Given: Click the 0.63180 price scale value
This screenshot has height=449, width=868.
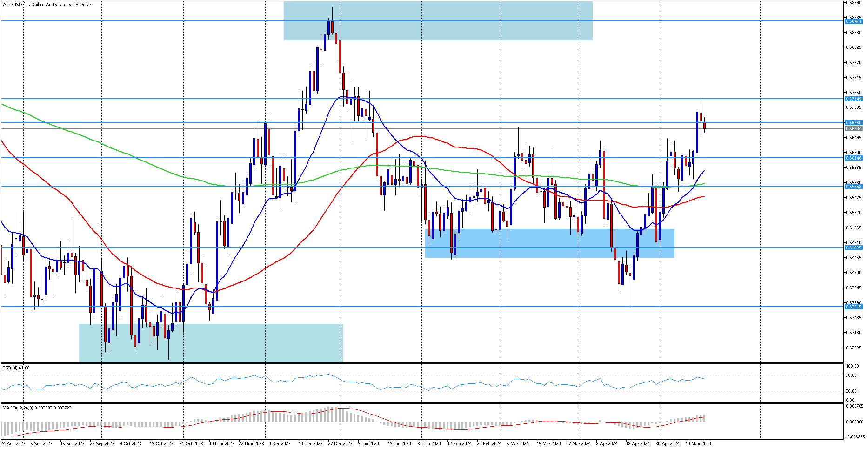Looking at the screenshot, I should coord(854,332).
